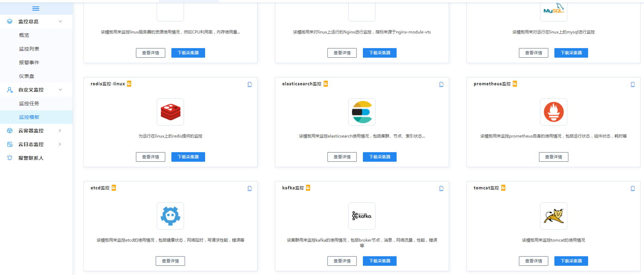This screenshot has width=644, height=275.
Task: Copy the tomcat监控 template
Action: pos(633,188)
